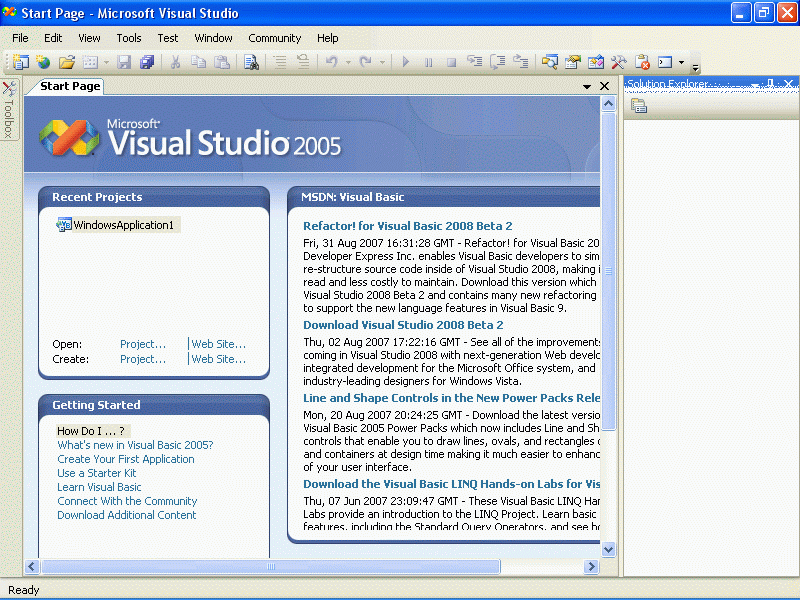Open Solution Explorer from toolbar icon

(549, 62)
